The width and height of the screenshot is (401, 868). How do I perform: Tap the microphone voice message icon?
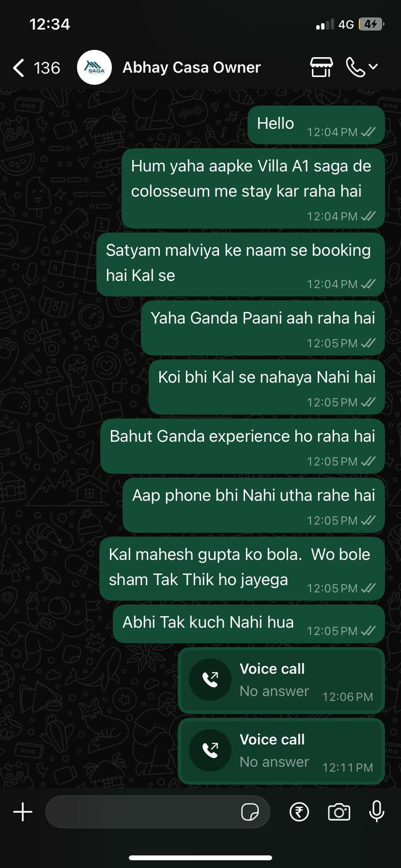377,811
